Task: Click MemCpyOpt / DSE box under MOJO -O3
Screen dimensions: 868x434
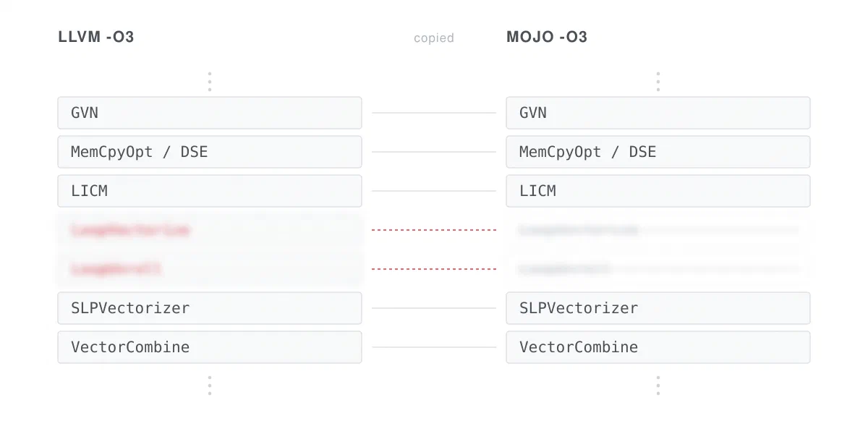Action: click(658, 152)
